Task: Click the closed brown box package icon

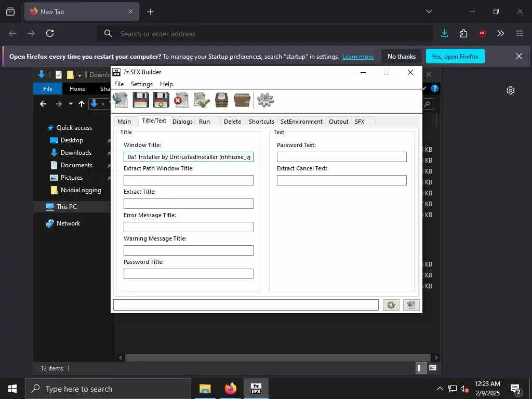Action: [x=242, y=100]
